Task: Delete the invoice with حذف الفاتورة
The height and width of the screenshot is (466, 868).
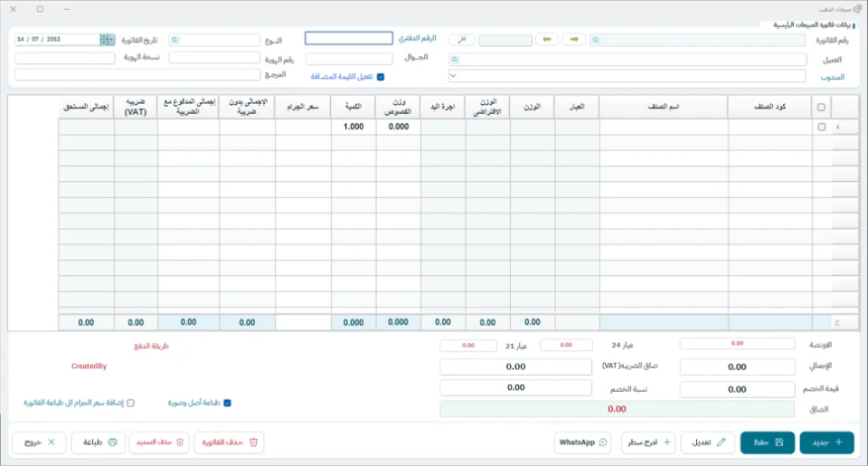Action: click(x=229, y=442)
